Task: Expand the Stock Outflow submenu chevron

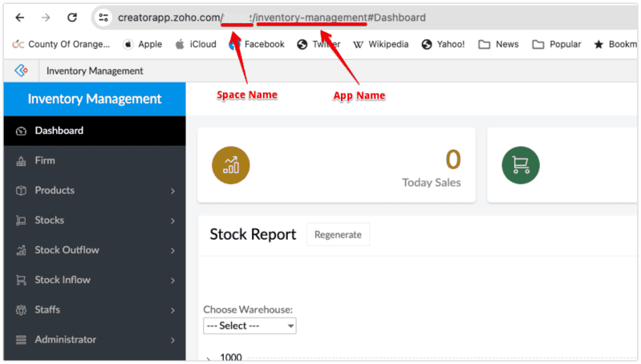Action: pos(172,250)
